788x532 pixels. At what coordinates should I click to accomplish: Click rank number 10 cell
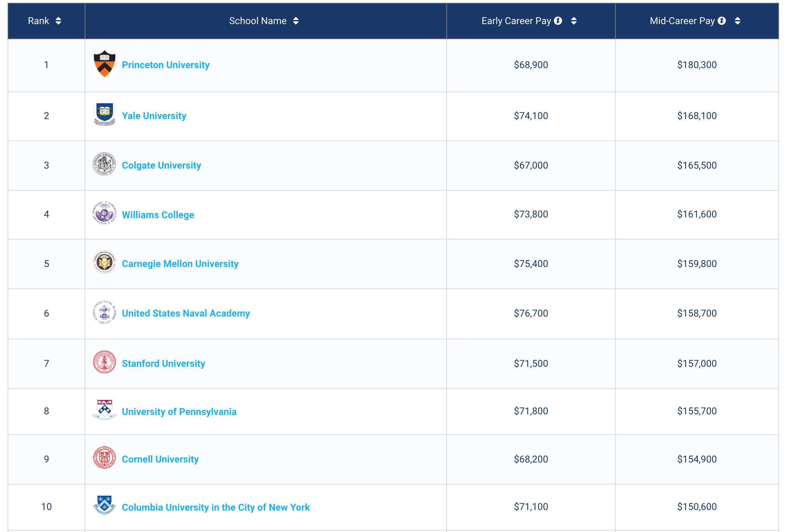[46, 507]
